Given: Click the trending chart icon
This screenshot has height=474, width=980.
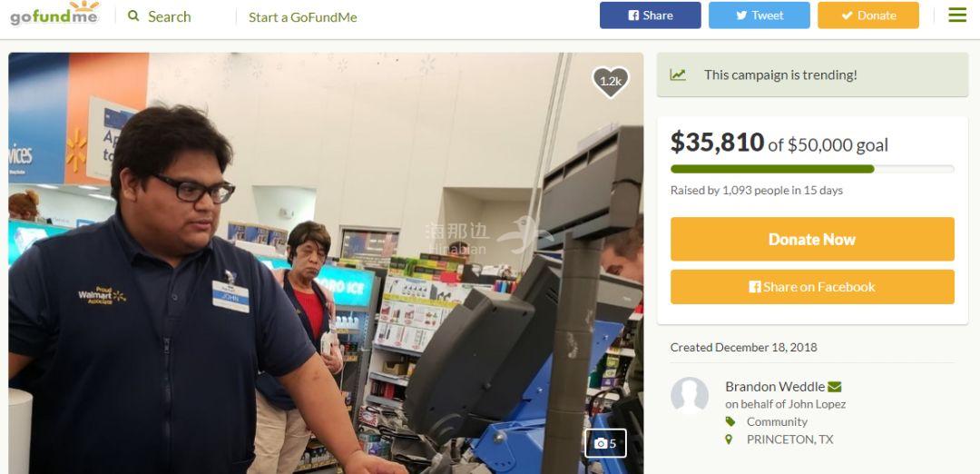Looking at the screenshot, I should [x=678, y=75].
